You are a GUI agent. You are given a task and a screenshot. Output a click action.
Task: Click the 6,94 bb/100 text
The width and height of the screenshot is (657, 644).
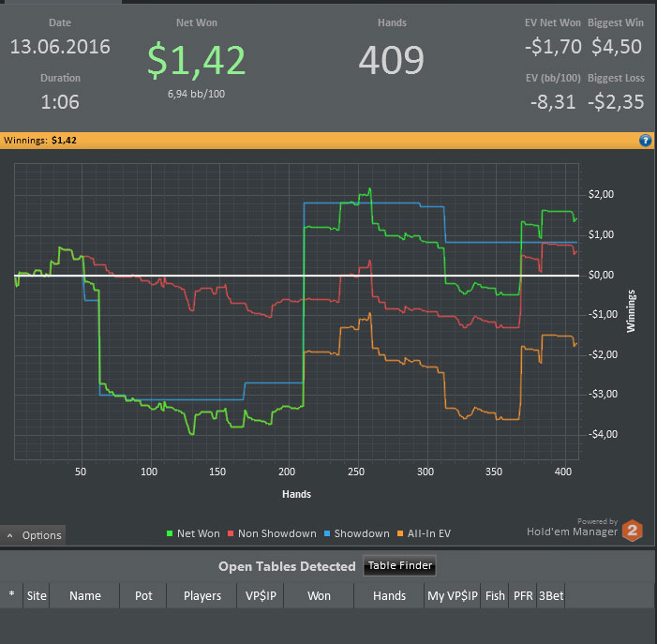tap(196, 94)
